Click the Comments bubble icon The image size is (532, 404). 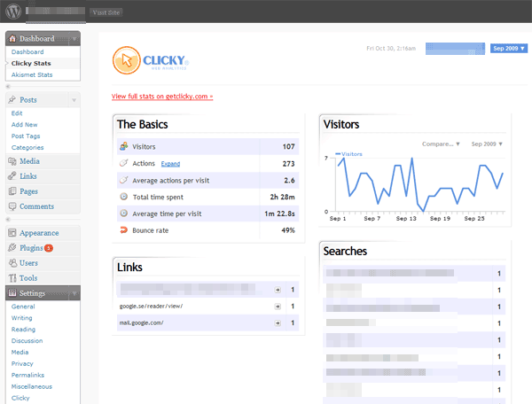(12, 206)
